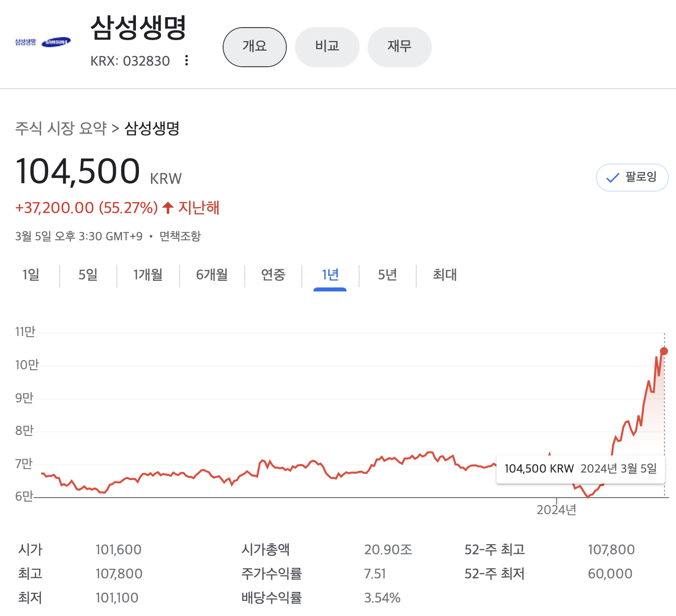Click the 삼성생명 page title heading
676x616 pixels.
pos(138,28)
